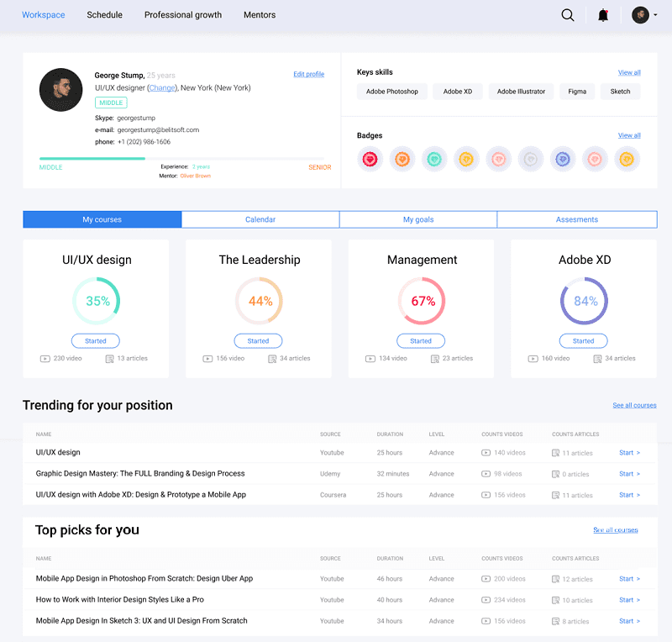This screenshot has height=642, width=672.
Task: Click See all courses in Top picks
Action: click(616, 529)
